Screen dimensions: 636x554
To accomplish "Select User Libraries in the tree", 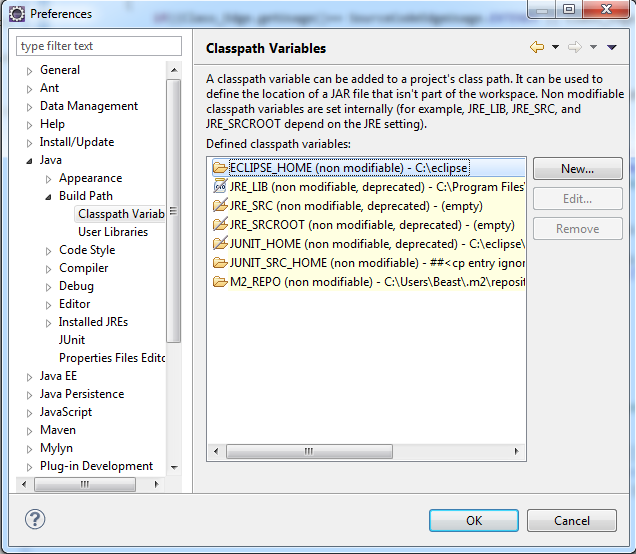I will coord(113,232).
